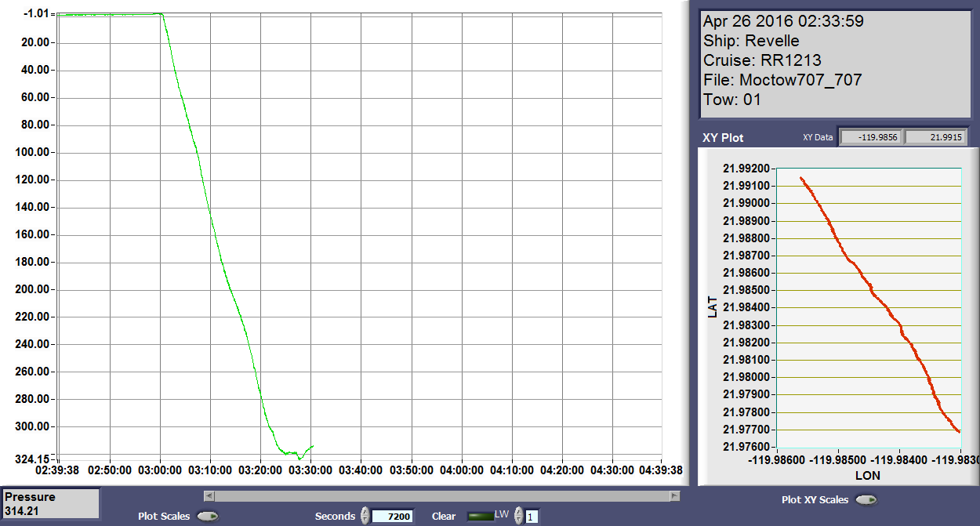Click the x-axis label 03:00:00

point(160,470)
